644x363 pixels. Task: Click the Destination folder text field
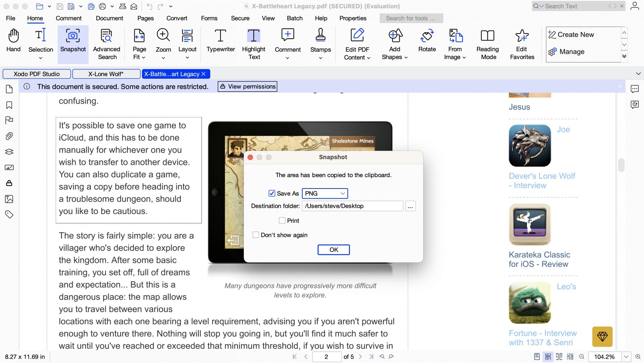(x=352, y=206)
